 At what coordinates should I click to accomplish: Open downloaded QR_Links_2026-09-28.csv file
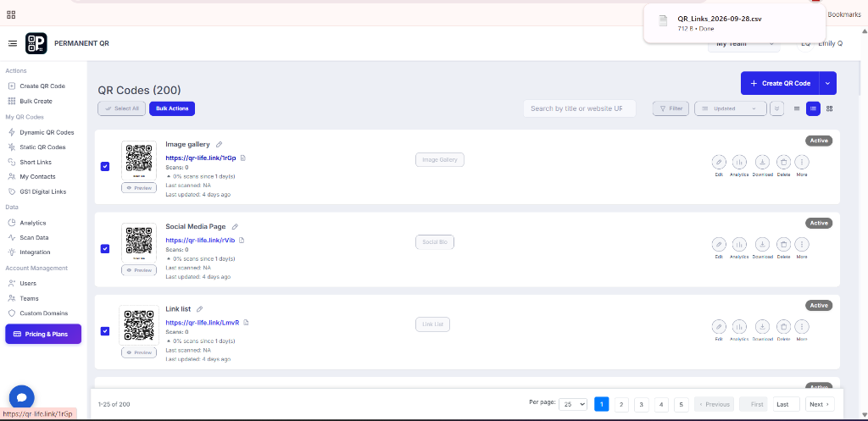(x=720, y=19)
